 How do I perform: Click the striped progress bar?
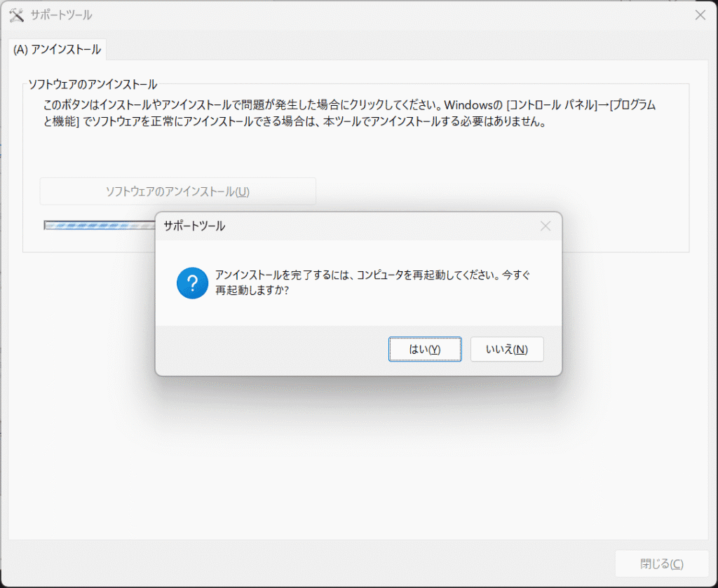tap(98, 226)
